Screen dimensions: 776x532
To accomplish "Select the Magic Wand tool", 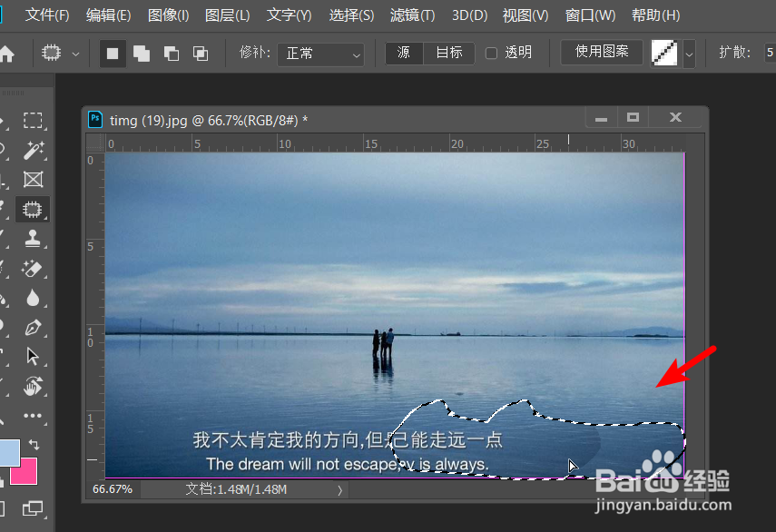I will point(33,149).
